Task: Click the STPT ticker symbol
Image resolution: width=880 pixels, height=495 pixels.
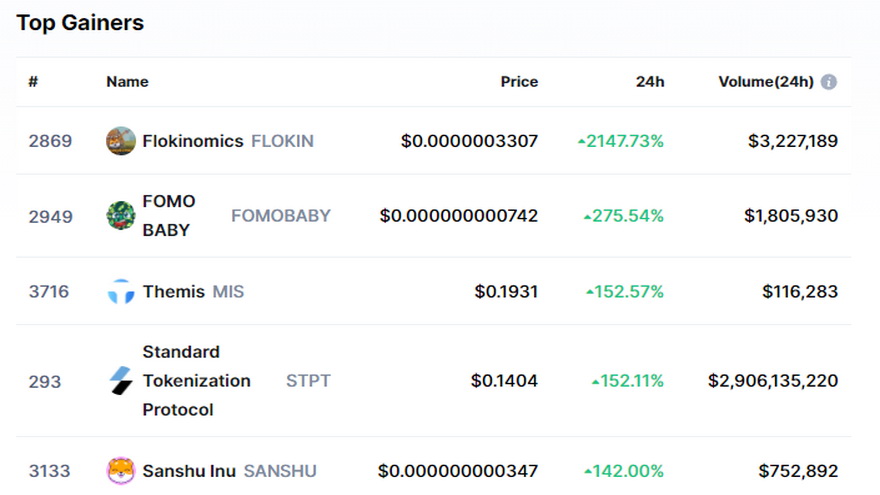Action: pos(308,381)
